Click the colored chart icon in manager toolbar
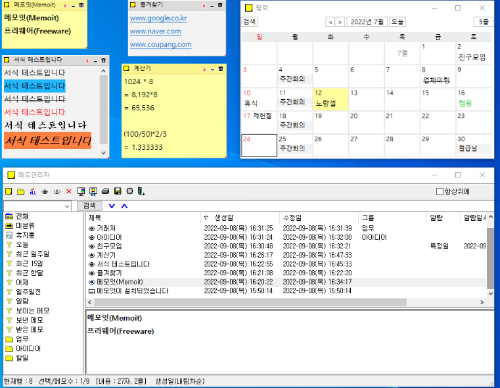Viewport: 500px width, 388px height. point(33,191)
